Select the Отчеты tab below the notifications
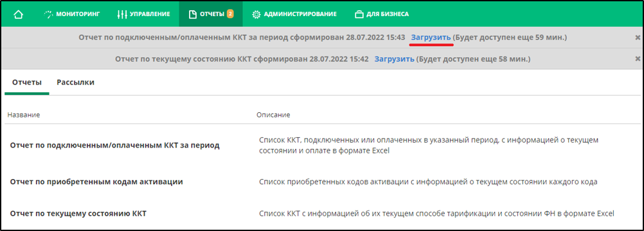This screenshot has width=644, height=231. (x=27, y=83)
